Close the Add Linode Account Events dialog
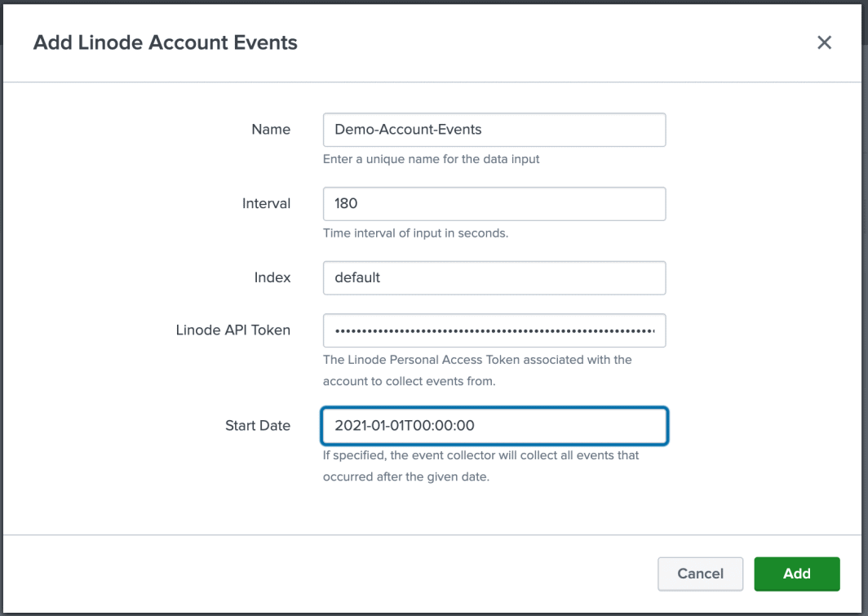 coord(824,42)
